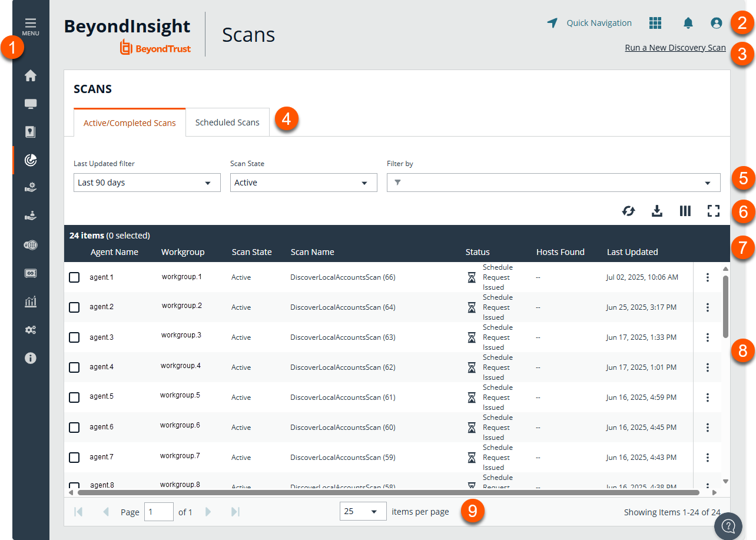
Task: Click the funnel icon in Filter by
Action: coord(397,183)
